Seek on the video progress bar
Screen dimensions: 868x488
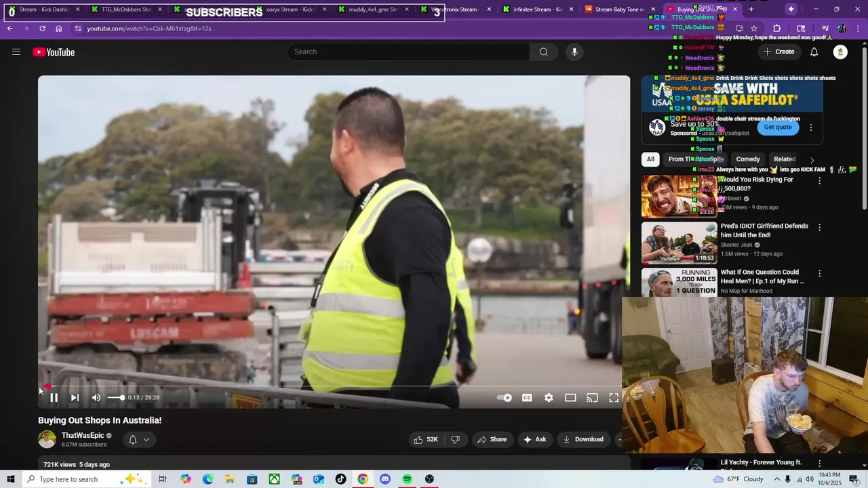point(332,386)
